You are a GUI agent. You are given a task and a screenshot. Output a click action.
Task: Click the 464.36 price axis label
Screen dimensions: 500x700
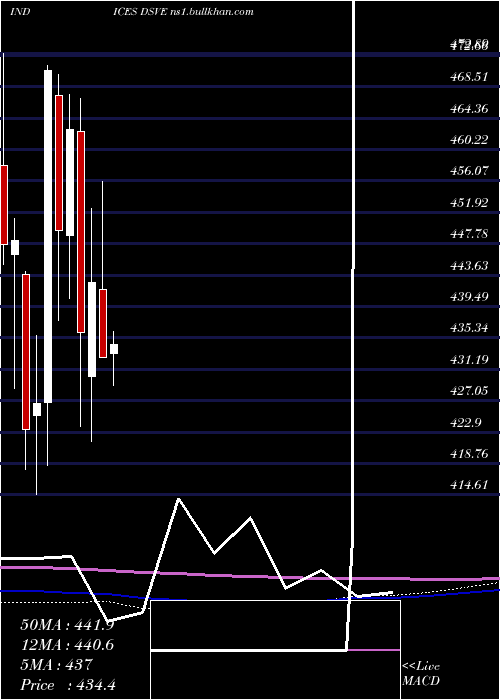[469, 108]
